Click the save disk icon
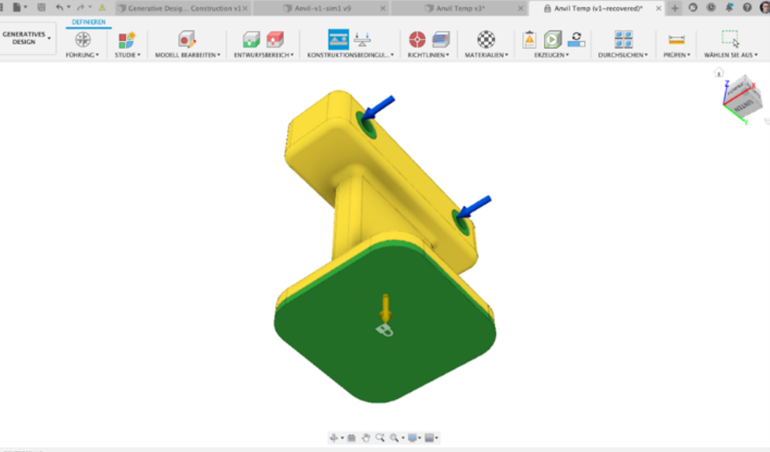Screen dimensions: 770x452 tap(41, 7)
